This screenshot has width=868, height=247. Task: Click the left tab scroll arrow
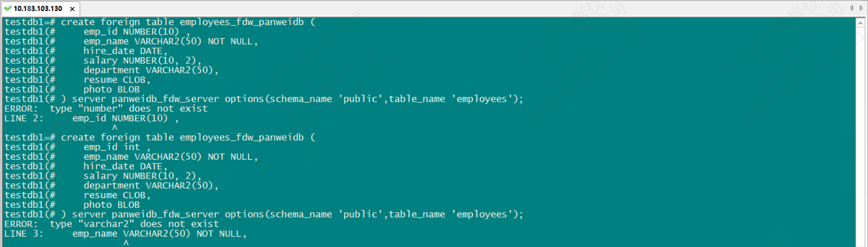click(x=851, y=8)
